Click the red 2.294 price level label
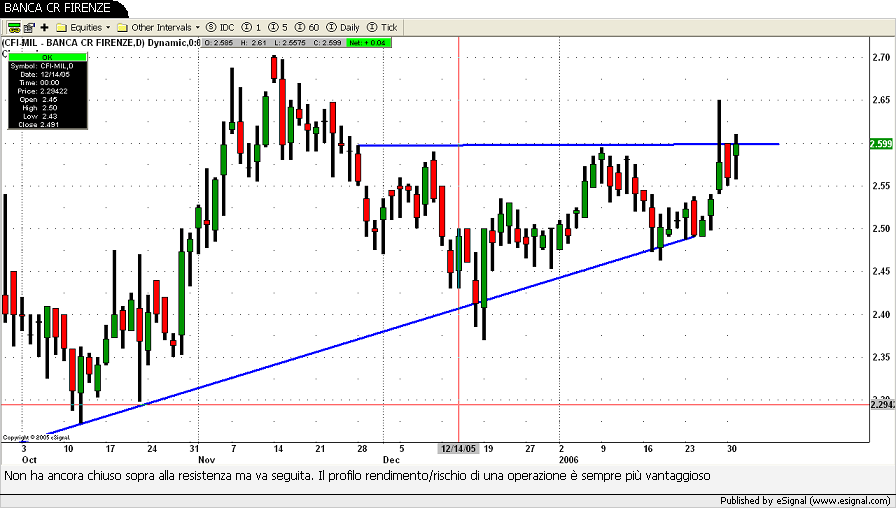This screenshot has width=896, height=508. tap(881, 404)
